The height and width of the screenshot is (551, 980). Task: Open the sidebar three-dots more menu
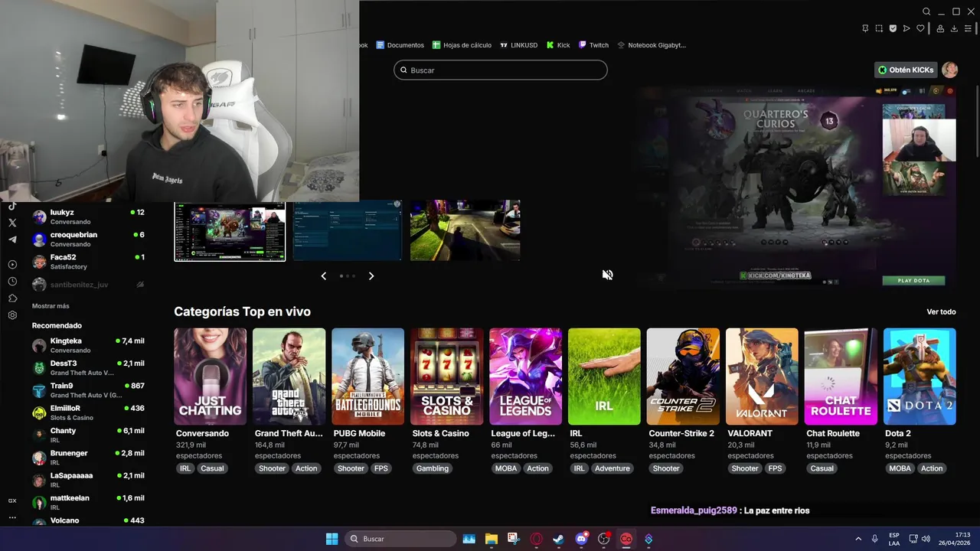point(12,517)
